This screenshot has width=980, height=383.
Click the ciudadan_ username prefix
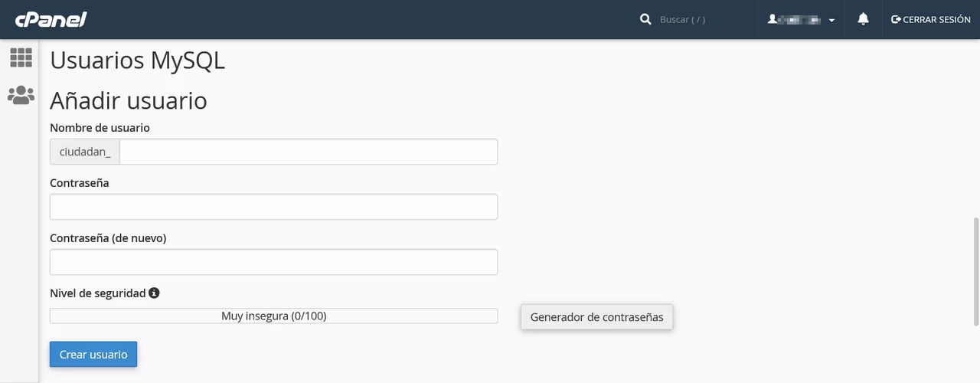[85, 152]
